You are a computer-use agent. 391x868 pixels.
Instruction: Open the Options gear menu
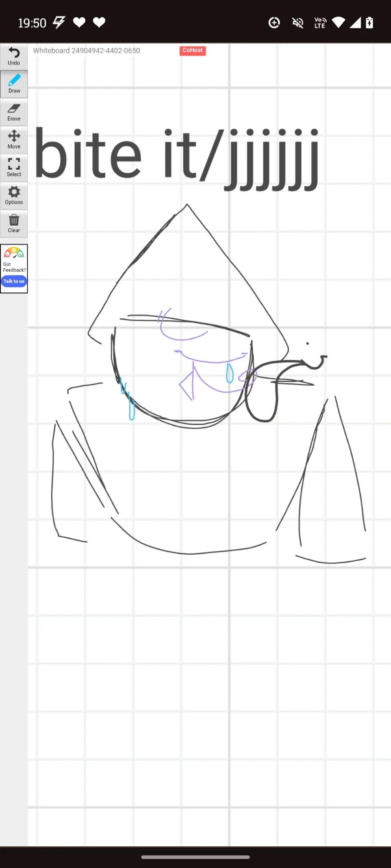coord(14,196)
